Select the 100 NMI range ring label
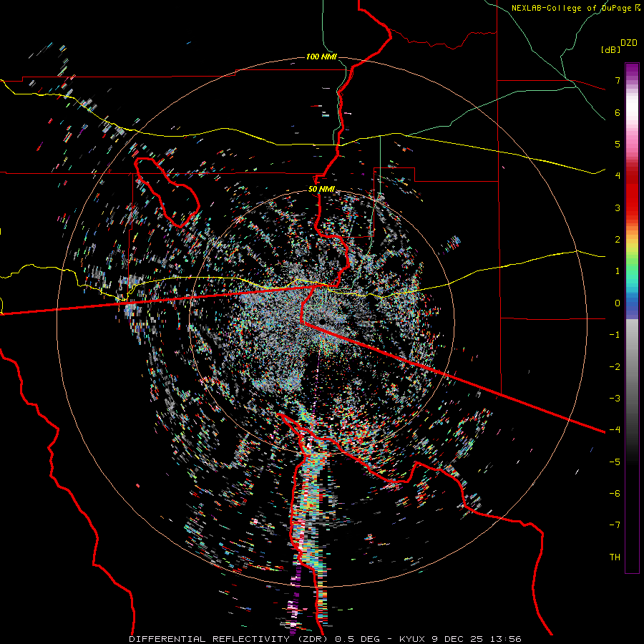 pyautogui.click(x=321, y=57)
